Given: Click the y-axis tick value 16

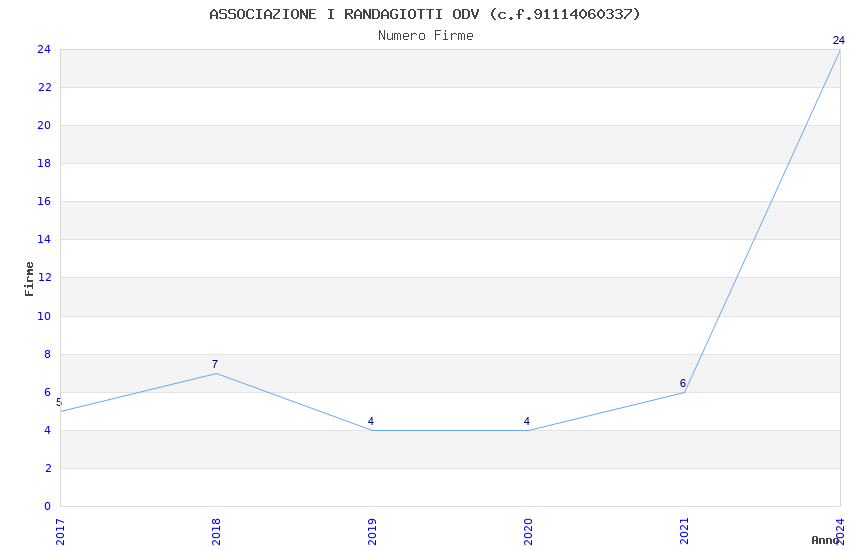Looking at the screenshot, I should [x=44, y=201].
